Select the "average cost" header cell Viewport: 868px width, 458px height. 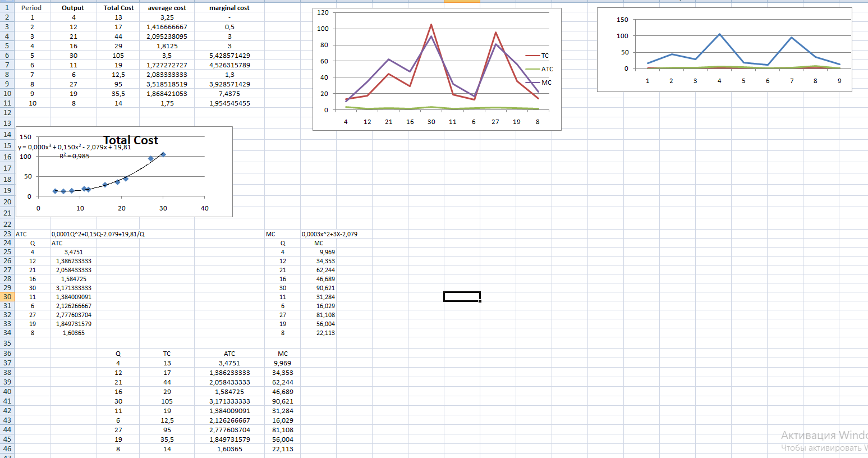coord(167,8)
